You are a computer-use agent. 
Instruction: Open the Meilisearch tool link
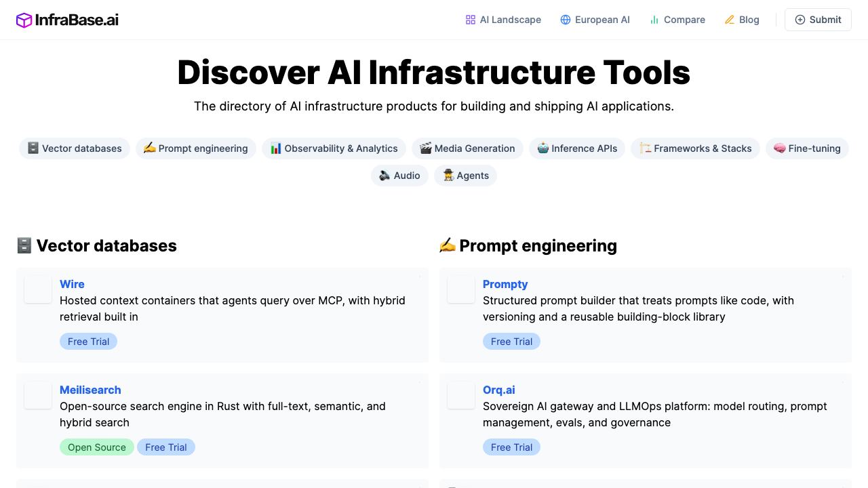click(90, 390)
